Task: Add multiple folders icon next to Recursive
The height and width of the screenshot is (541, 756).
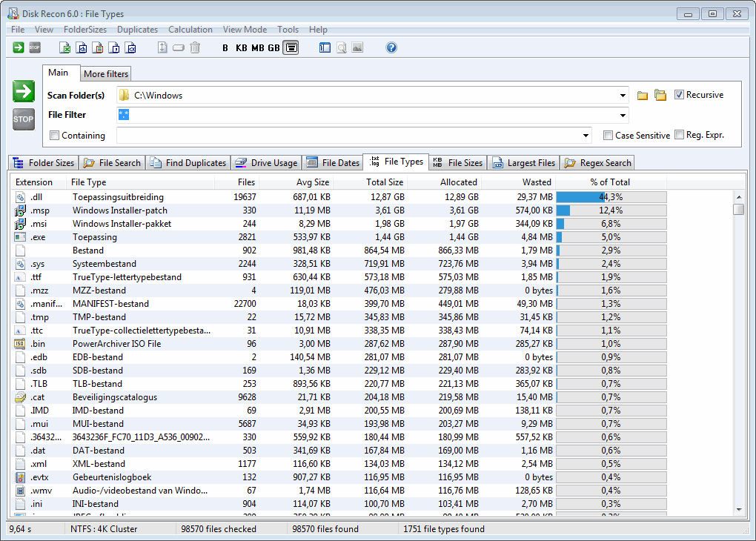Action: 660,95
